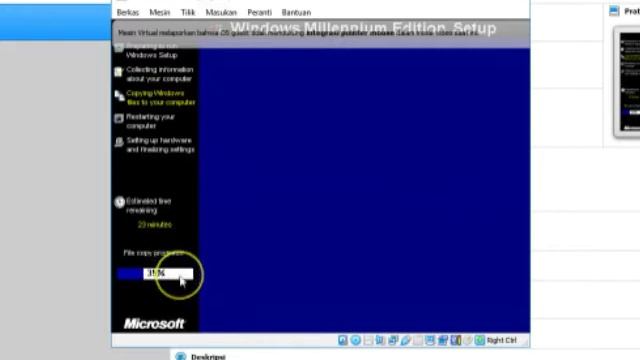This screenshot has height=360, width=640.
Task: Click the recording indicator icon
Action: 443,340
